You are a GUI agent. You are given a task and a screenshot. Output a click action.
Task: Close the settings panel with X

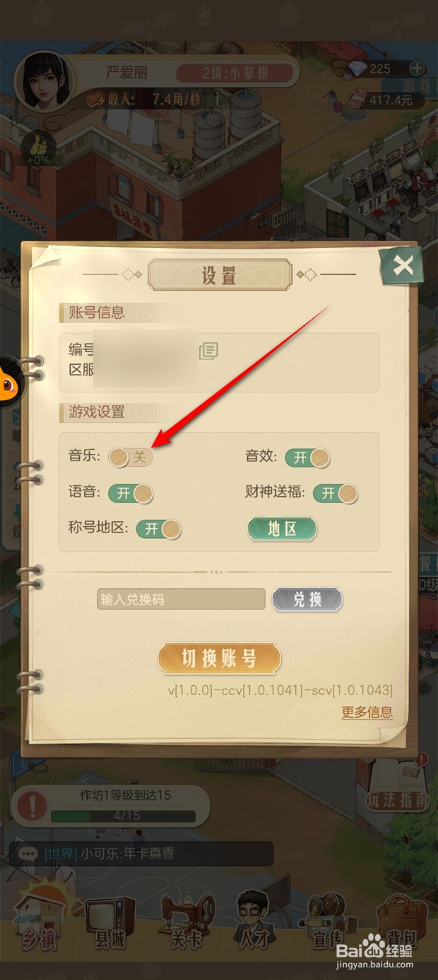(403, 265)
